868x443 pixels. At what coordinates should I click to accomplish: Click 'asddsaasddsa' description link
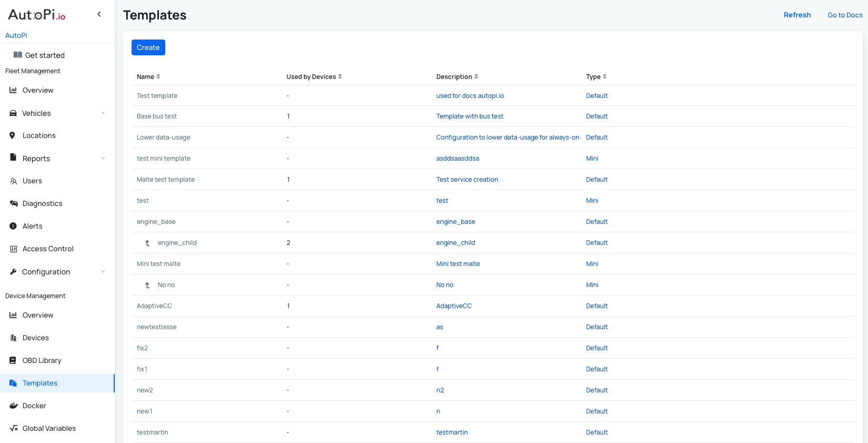(457, 159)
